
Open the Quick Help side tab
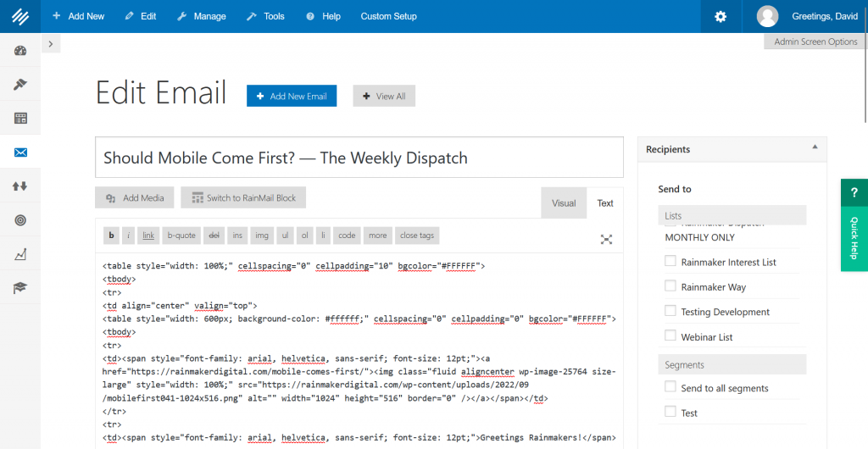[854, 239]
